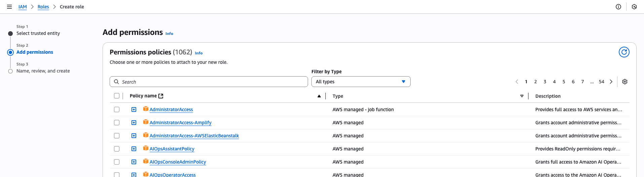Click the policy Search field
Viewport: 644px width, 177px height.
point(209,82)
